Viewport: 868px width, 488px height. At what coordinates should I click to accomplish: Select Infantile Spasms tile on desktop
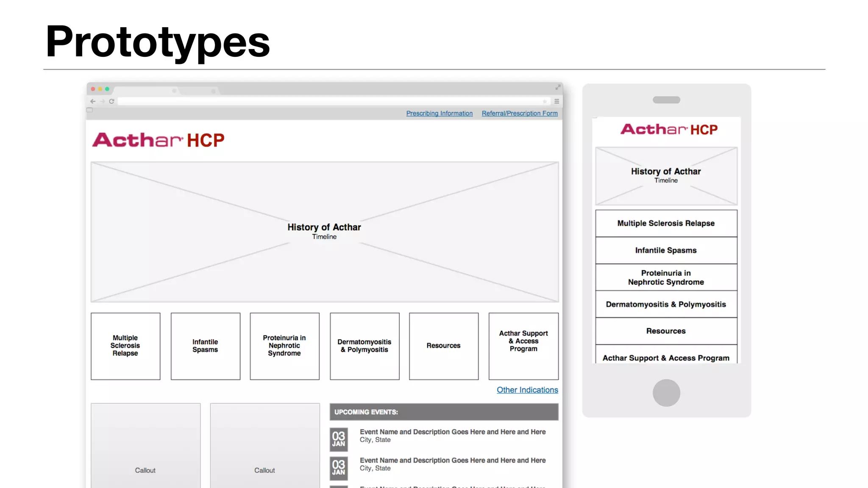coord(205,346)
